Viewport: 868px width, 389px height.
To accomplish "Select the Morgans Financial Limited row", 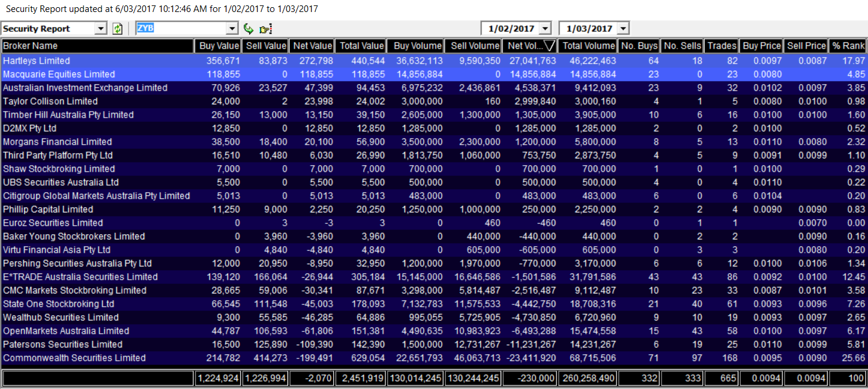I will coord(434,142).
